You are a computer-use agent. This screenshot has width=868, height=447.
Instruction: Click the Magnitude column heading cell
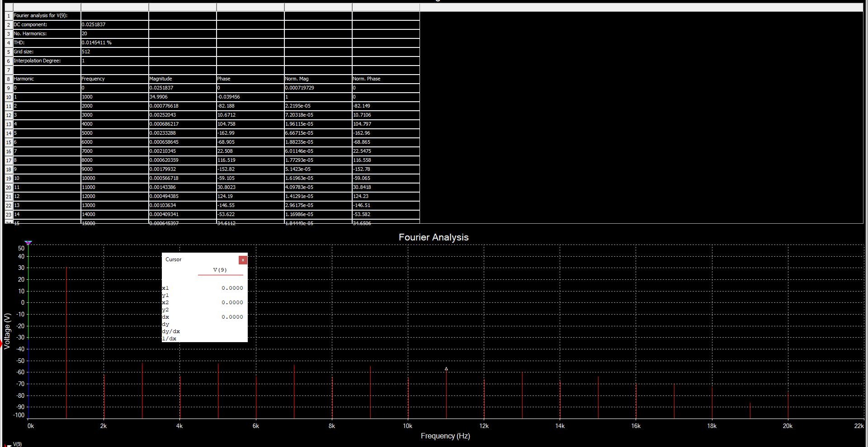point(183,79)
